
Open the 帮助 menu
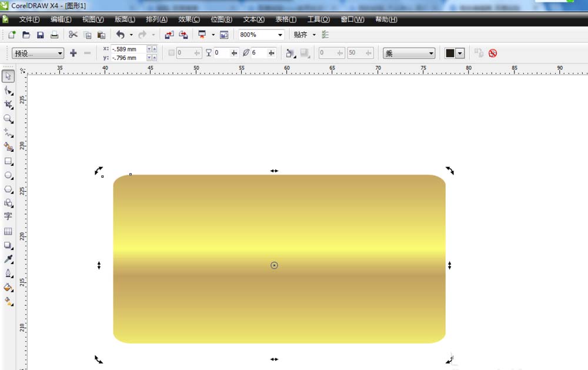[x=386, y=19]
